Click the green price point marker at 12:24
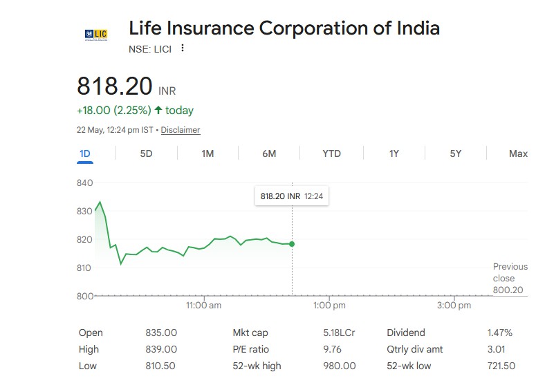The width and height of the screenshot is (536, 392). coord(292,244)
